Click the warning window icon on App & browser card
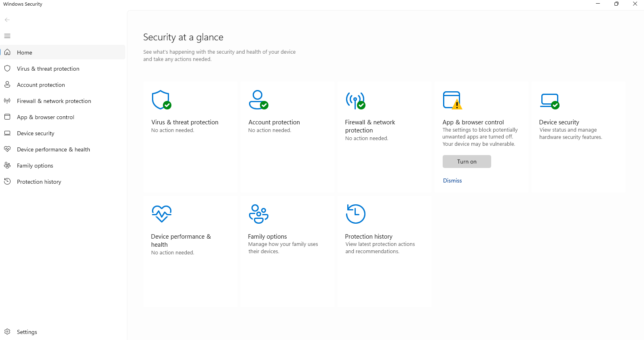Image resolution: width=644 pixels, height=340 pixels. tap(452, 100)
